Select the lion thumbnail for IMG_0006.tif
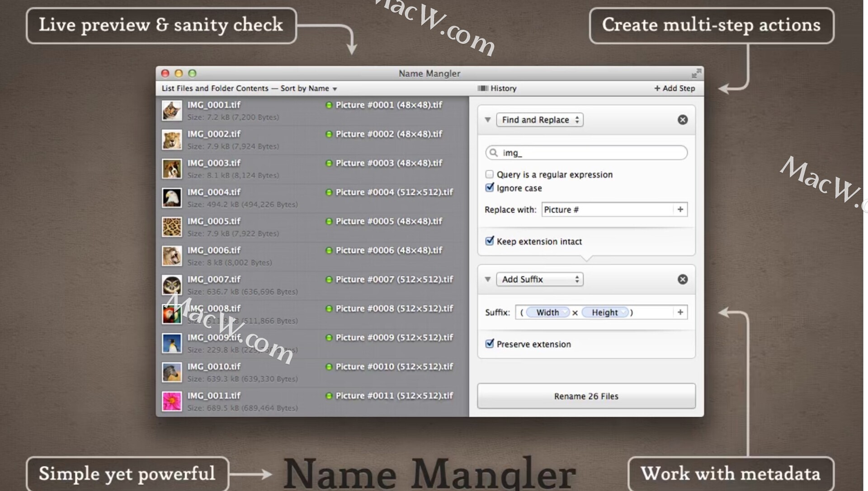This screenshot has height=491, width=868. 172,256
